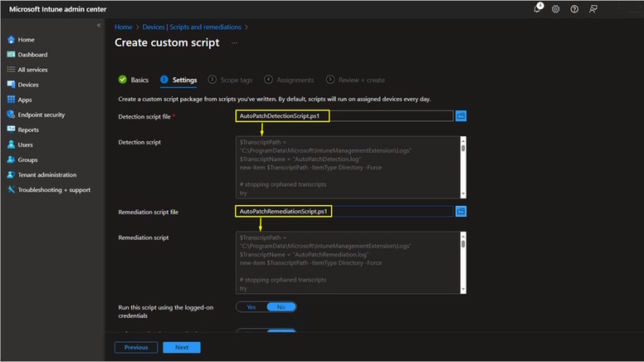The height and width of the screenshot is (362, 644).
Task: Open the settings gear icon
Action: tap(555, 9)
